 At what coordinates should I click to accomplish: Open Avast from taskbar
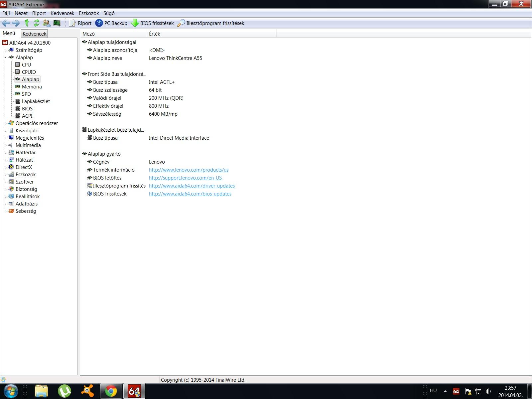click(x=88, y=391)
